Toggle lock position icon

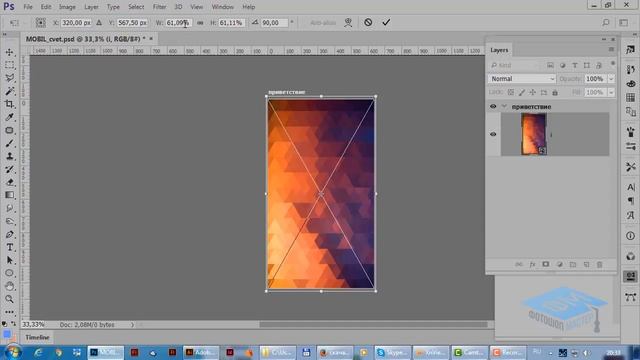[x=533, y=93]
